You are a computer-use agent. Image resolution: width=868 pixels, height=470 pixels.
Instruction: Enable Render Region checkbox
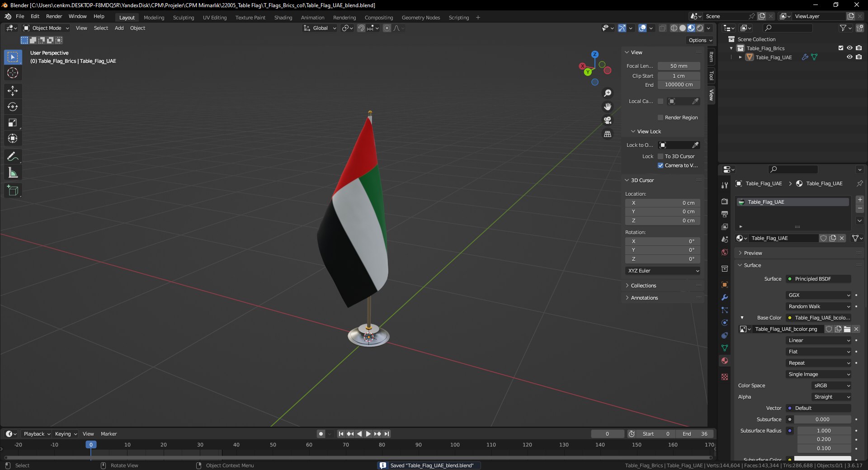(x=660, y=117)
